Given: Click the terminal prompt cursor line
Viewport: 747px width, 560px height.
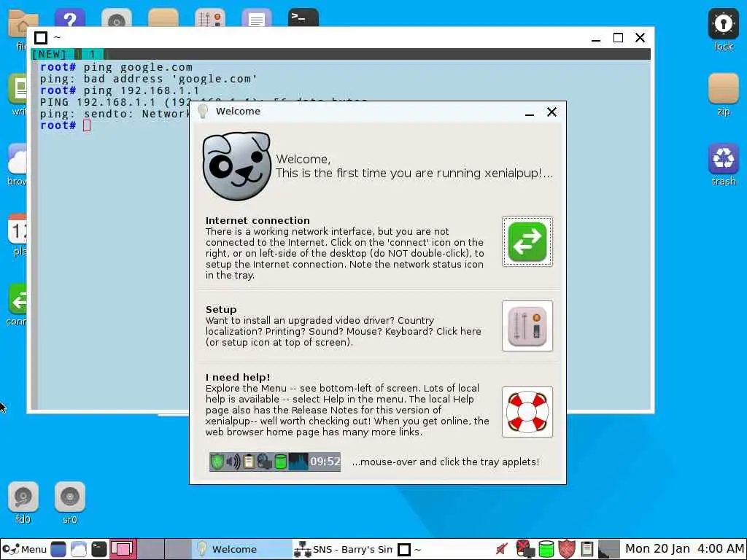Looking at the screenshot, I should (65, 125).
